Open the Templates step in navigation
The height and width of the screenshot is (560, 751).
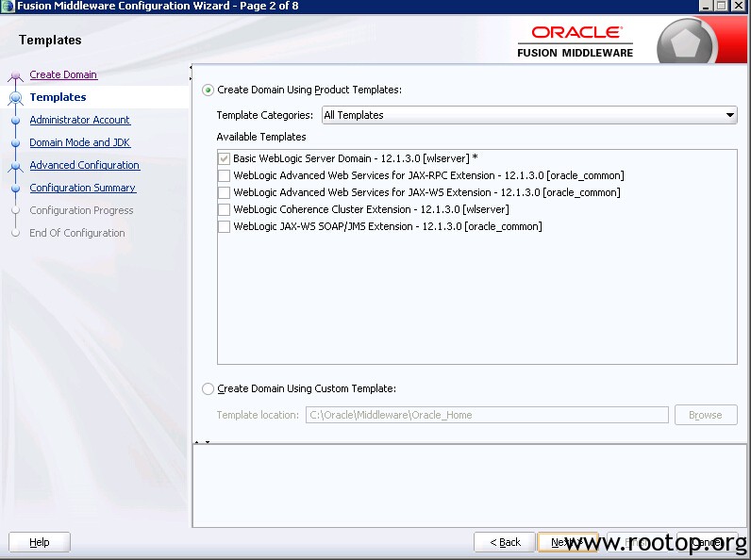click(58, 97)
